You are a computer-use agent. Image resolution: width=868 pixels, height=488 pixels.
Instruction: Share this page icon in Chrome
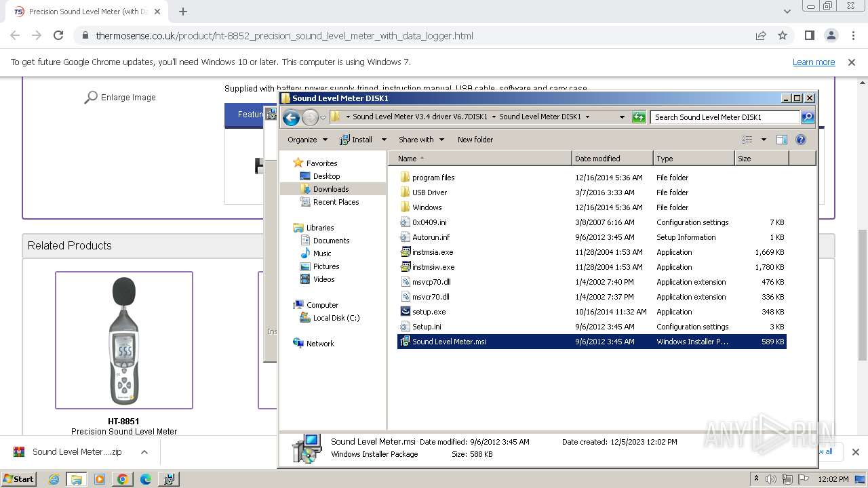tap(761, 36)
